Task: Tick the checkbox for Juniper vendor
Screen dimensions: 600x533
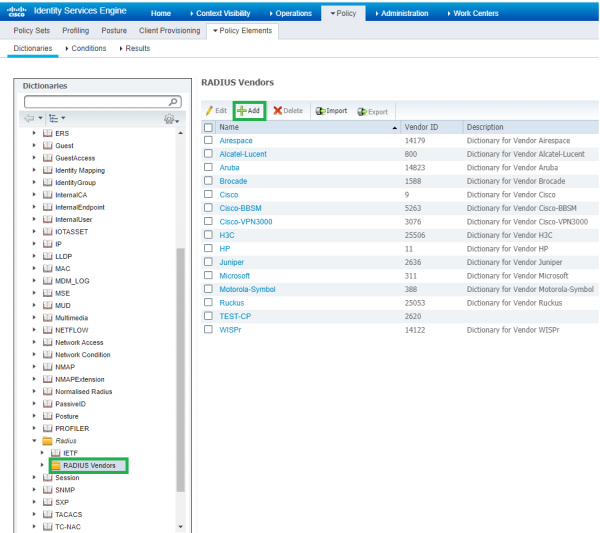Action: [x=208, y=262]
